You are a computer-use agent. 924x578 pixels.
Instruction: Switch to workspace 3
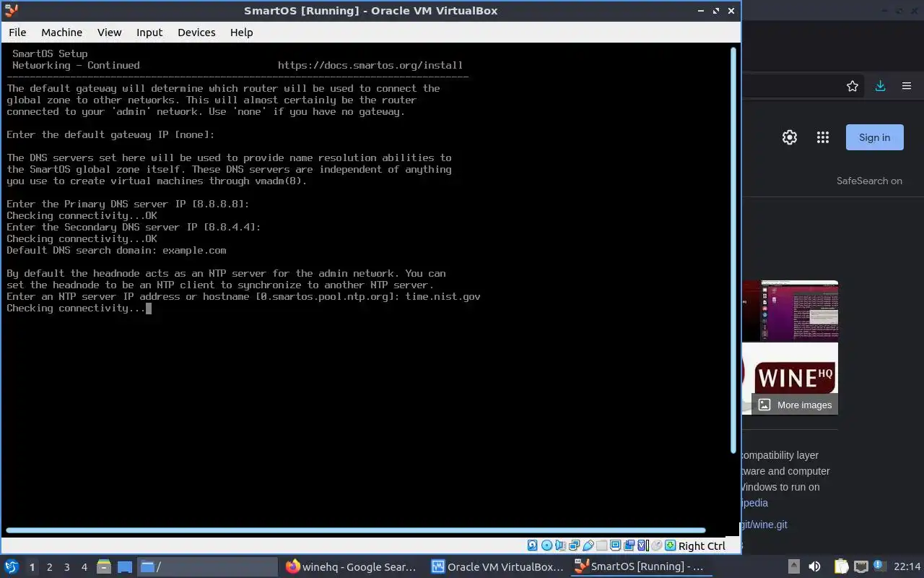[66, 567]
